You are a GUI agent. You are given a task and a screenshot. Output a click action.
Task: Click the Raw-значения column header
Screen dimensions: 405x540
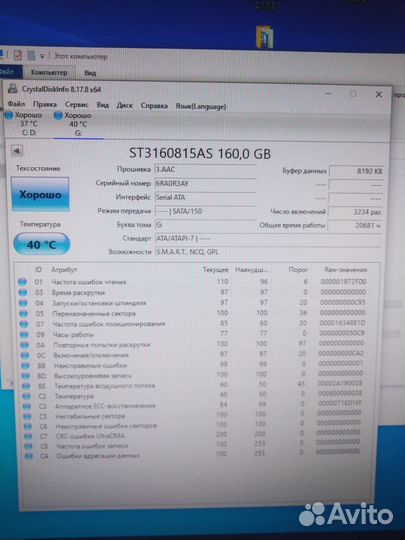345,270
